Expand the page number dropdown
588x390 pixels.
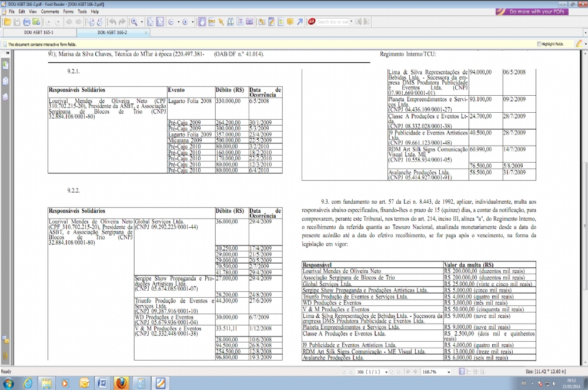tap(386, 372)
